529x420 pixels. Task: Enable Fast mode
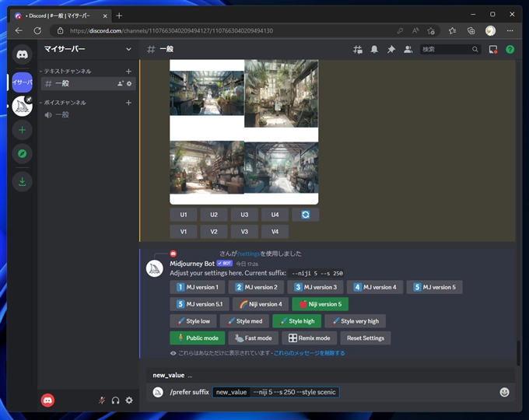click(254, 338)
